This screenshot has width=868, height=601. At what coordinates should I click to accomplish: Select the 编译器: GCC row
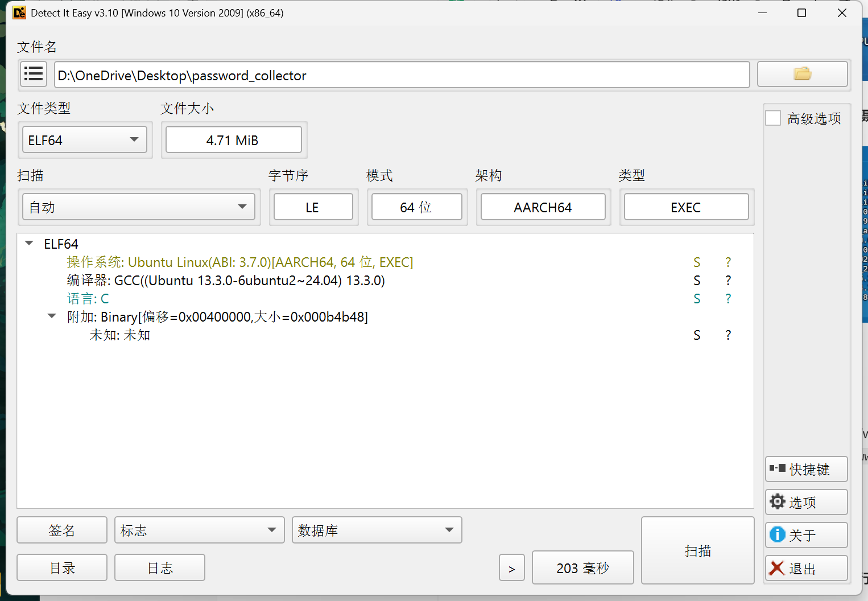(386, 280)
